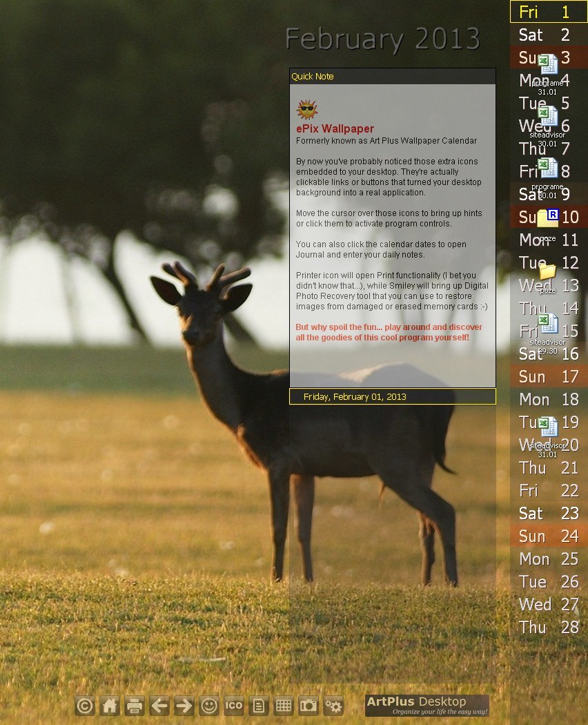Open Print using the printer icon
This screenshot has width=588, height=725.
pyautogui.click(x=134, y=706)
